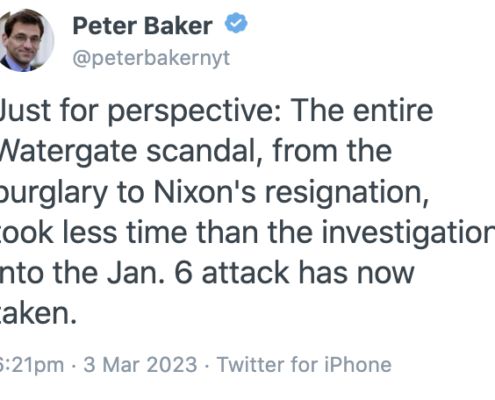The width and height of the screenshot is (495, 400).
Task: Click the word resignation in tweet
Action: pyautogui.click(x=347, y=193)
